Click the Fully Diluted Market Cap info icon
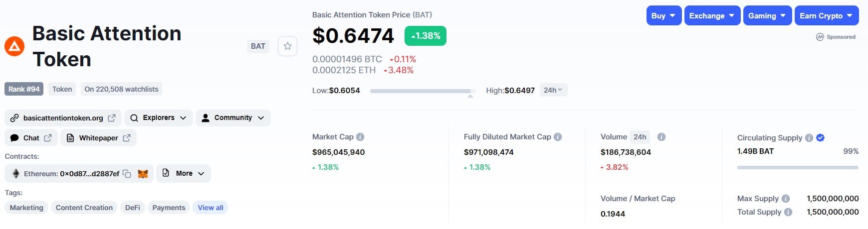 point(558,137)
